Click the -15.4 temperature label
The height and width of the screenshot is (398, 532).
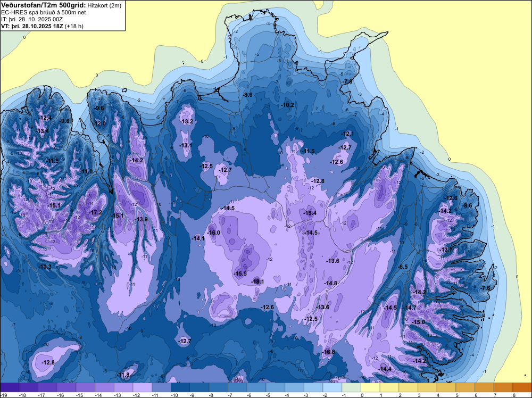pos(310,213)
